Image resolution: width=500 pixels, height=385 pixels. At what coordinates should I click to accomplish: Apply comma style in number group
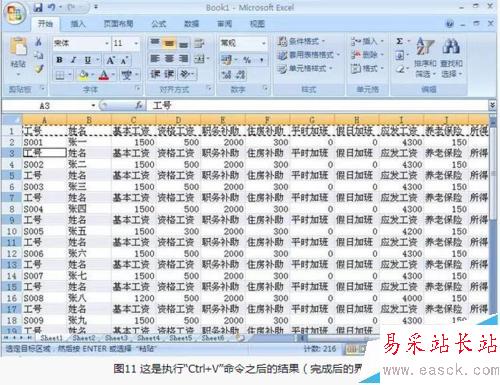(x=262, y=60)
